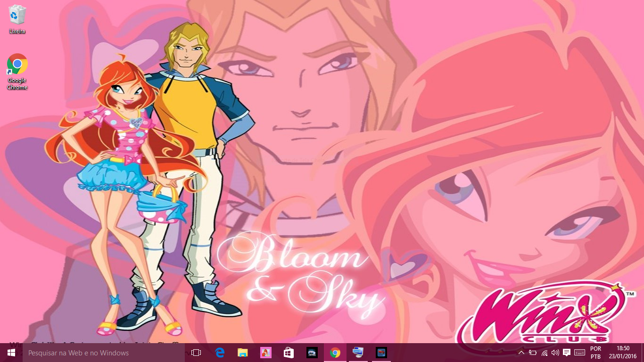
Task: Open the Action Center notifications
Action: pyautogui.click(x=567, y=353)
